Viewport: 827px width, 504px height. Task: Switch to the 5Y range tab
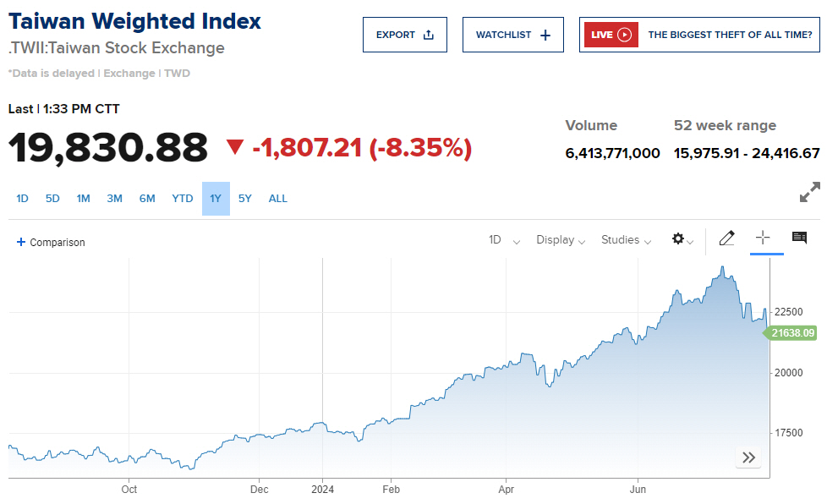(x=245, y=199)
